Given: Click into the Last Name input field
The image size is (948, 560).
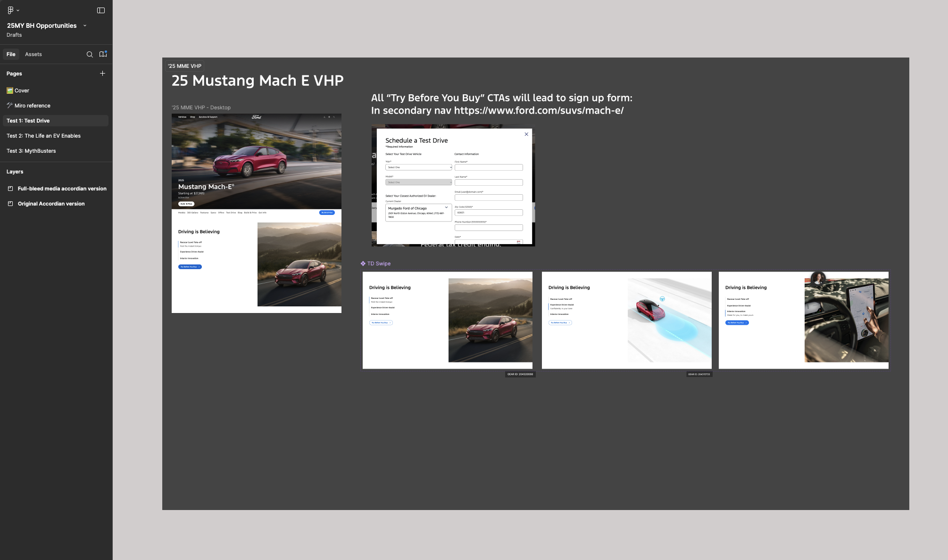Looking at the screenshot, I should [489, 182].
